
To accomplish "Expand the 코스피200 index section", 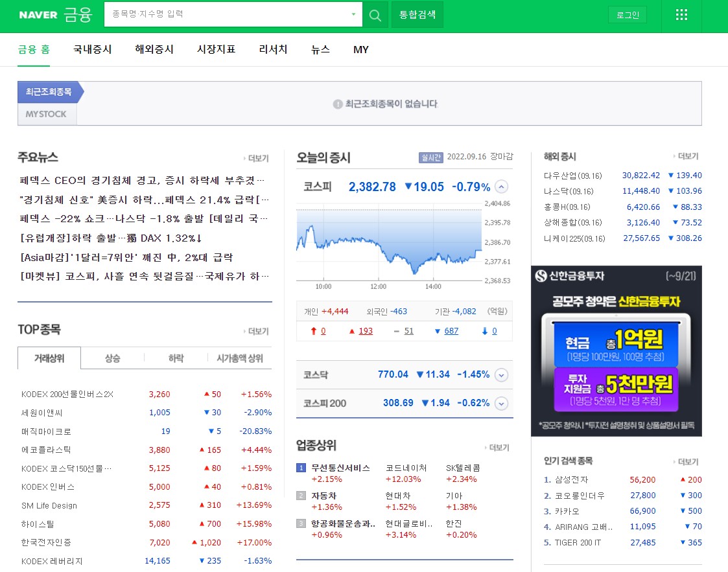I will point(501,404).
